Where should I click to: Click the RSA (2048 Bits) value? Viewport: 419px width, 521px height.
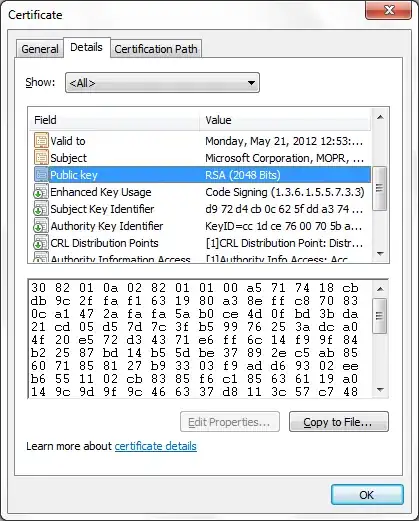click(x=243, y=175)
